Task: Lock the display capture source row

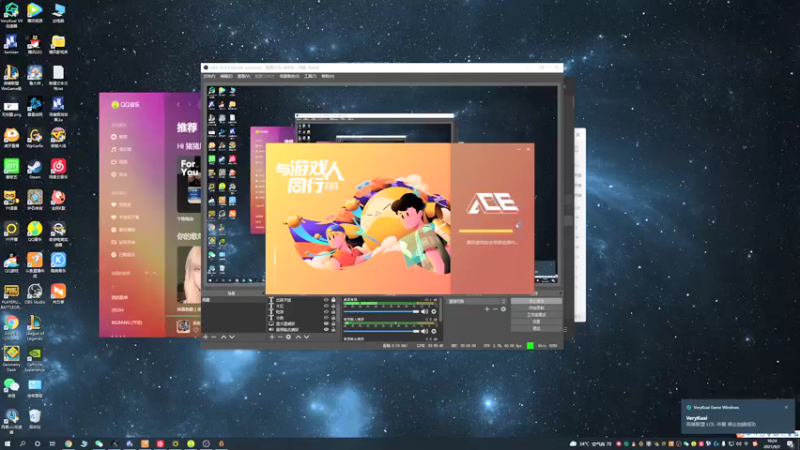Action: [333, 323]
